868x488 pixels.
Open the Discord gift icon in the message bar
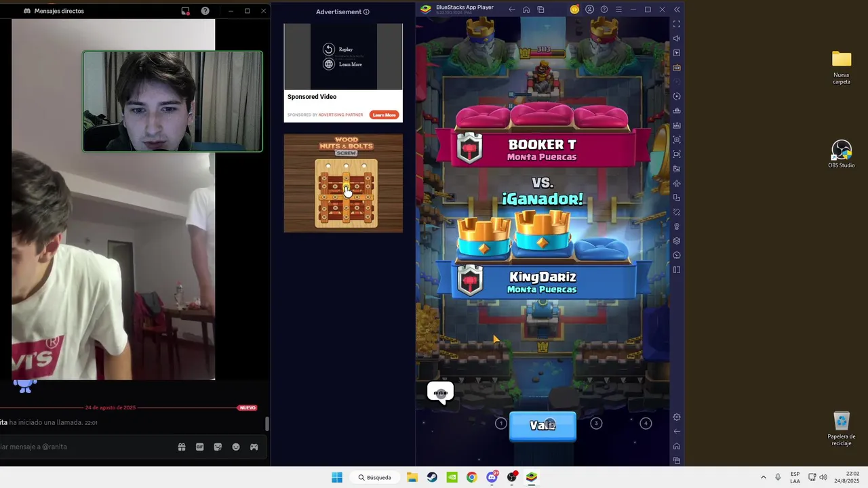182,447
